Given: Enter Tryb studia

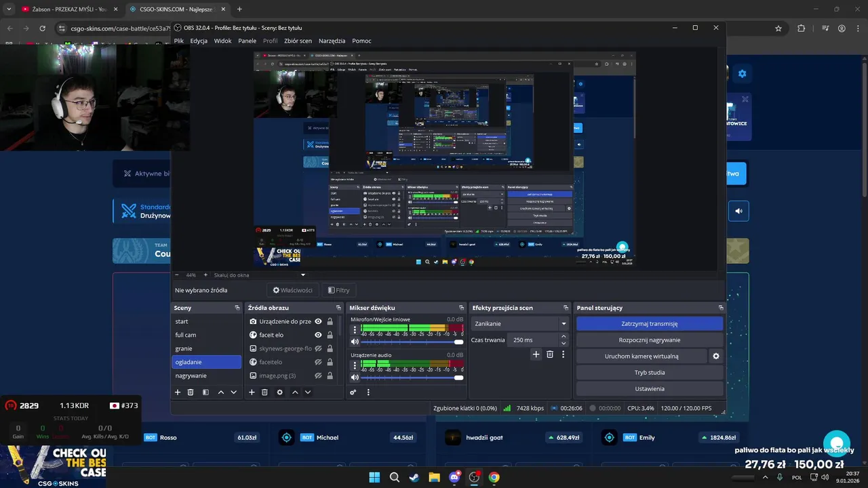Looking at the screenshot, I should [649, 372].
